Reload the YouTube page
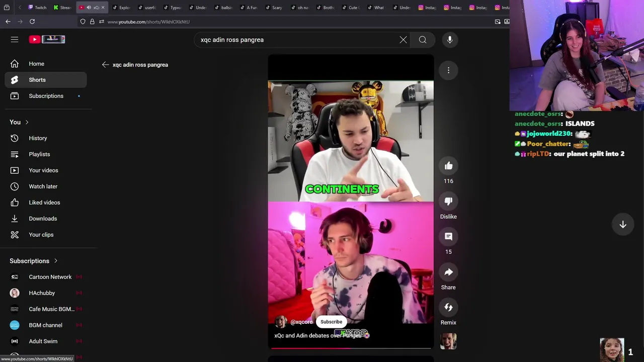 (x=32, y=22)
